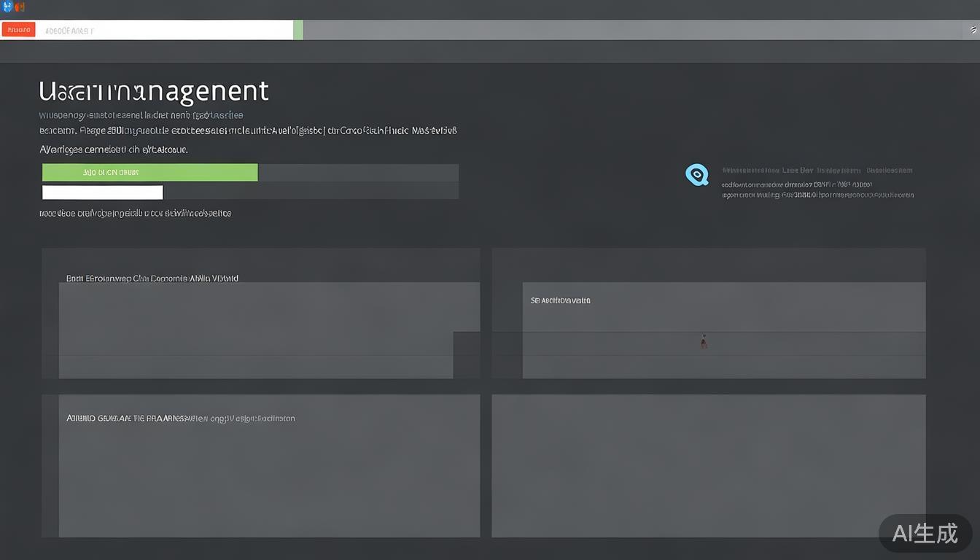Image resolution: width=980 pixels, height=560 pixels.
Task: Click the small icon at top bar's right end
Action: pos(973,30)
